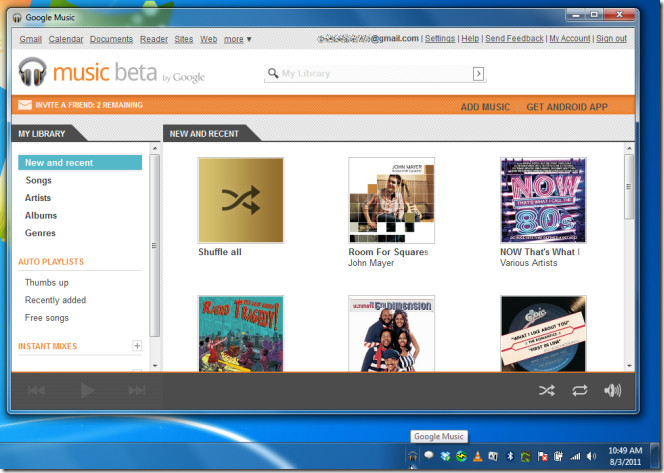Select Albums in My Library
The width and height of the screenshot is (664, 473).
pos(41,216)
